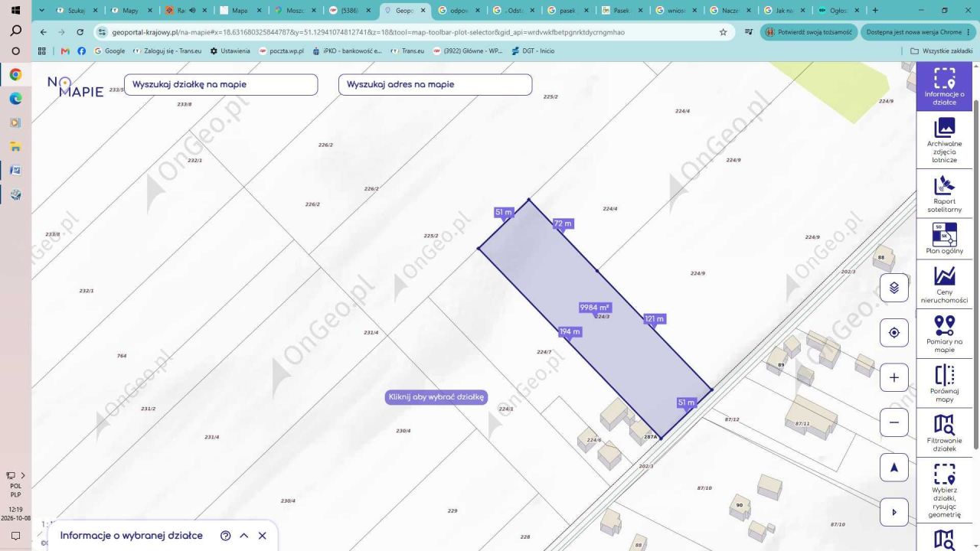Image resolution: width=980 pixels, height=551 pixels.
Task: Click the Wyszukaj adres na mapie field
Action: point(435,84)
